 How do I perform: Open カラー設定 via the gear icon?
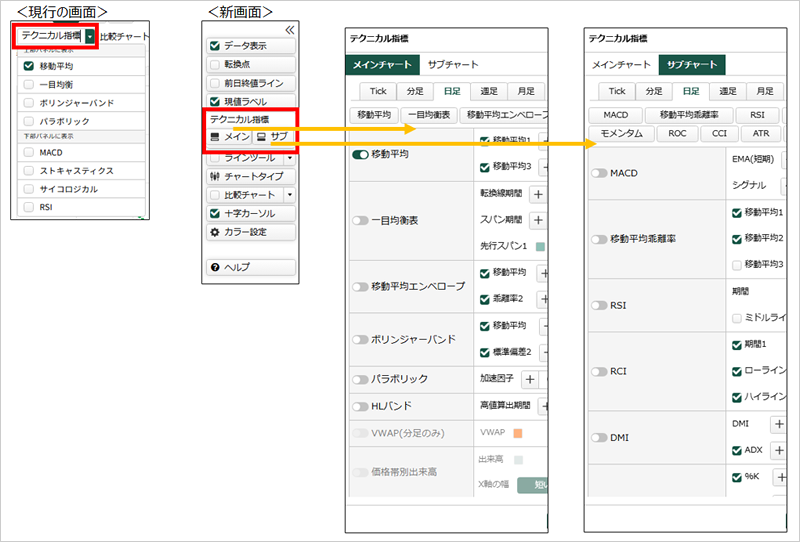[214, 232]
